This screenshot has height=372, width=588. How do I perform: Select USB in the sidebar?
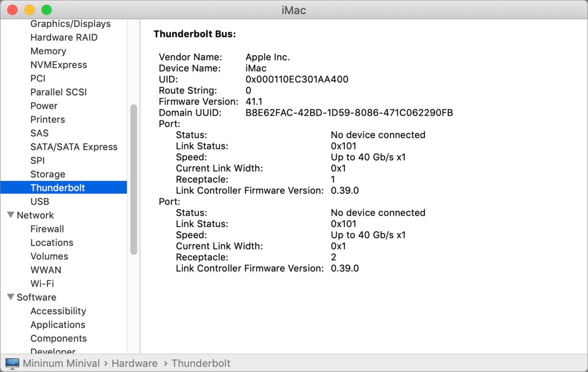(x=40, y=201)
